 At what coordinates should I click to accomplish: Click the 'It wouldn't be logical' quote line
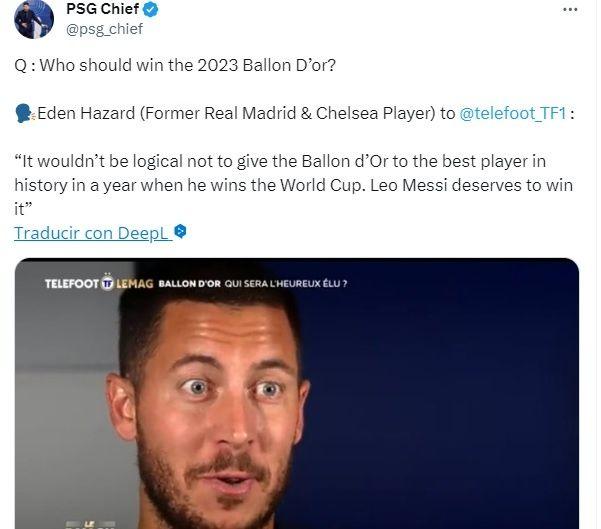coord(280,161)
